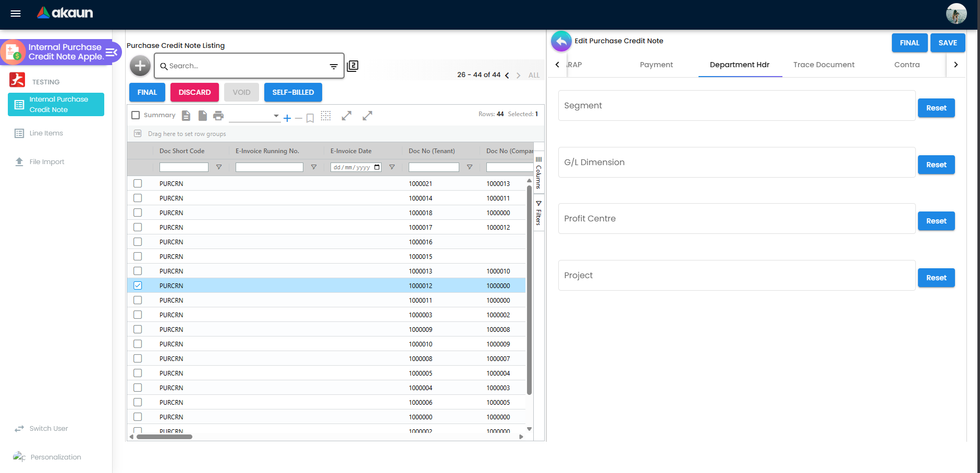Open Internal Purchase Credit Note menu item
Viewport: 980px width, 473px height.
[x=56, y=104]
